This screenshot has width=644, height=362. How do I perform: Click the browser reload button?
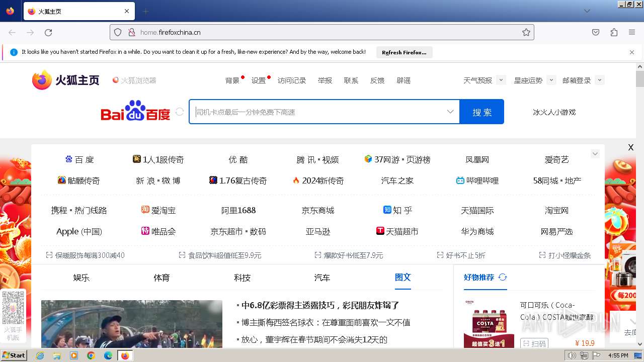48,32
